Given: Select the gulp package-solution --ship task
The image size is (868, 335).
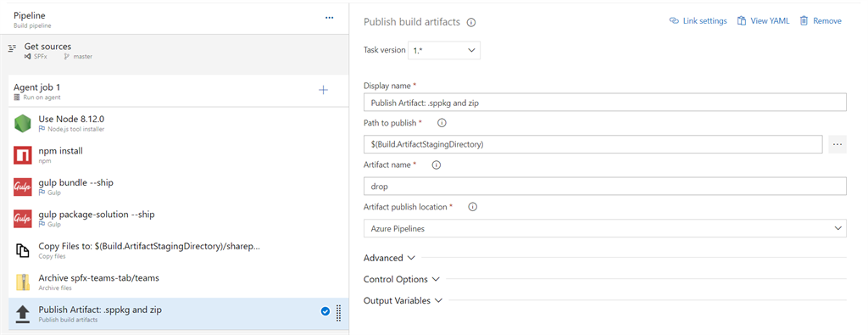Looking at the screenshot, I should [179, 219].
